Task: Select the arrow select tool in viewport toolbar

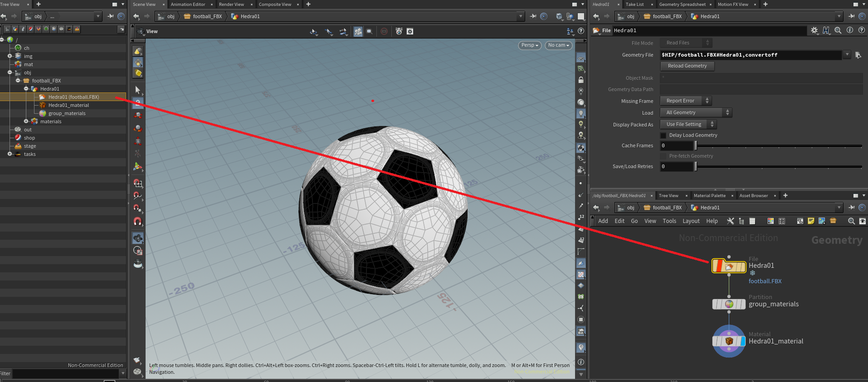Action: point(138,90)
